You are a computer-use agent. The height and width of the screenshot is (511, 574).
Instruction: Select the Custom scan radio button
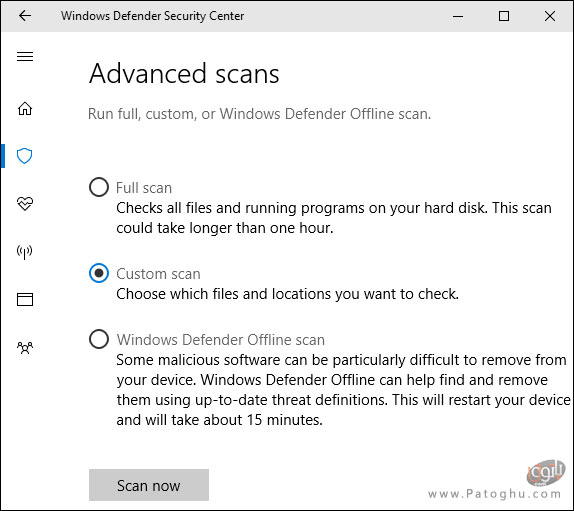coord(99,273)
